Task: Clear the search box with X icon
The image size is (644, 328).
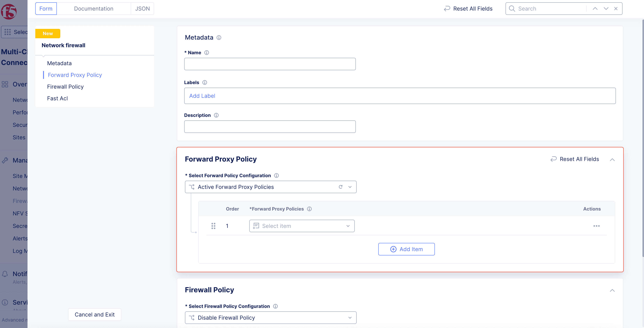Action: click(x=616, y=9)
